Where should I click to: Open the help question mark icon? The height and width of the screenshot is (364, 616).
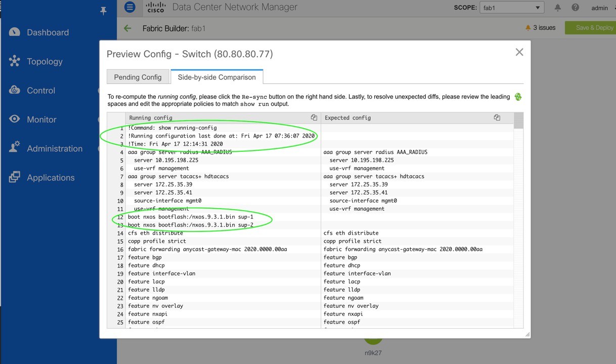[x=575, y=8]
